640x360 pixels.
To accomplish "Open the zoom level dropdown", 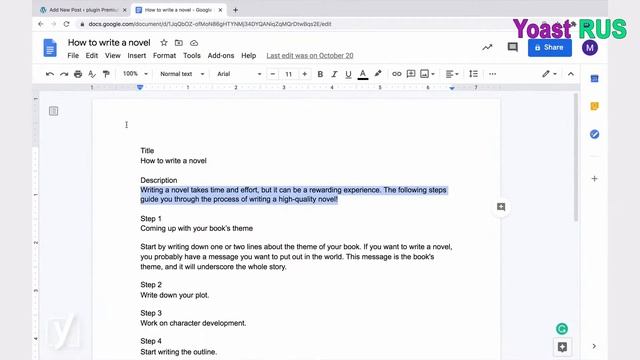I will [x=135, y=74].
